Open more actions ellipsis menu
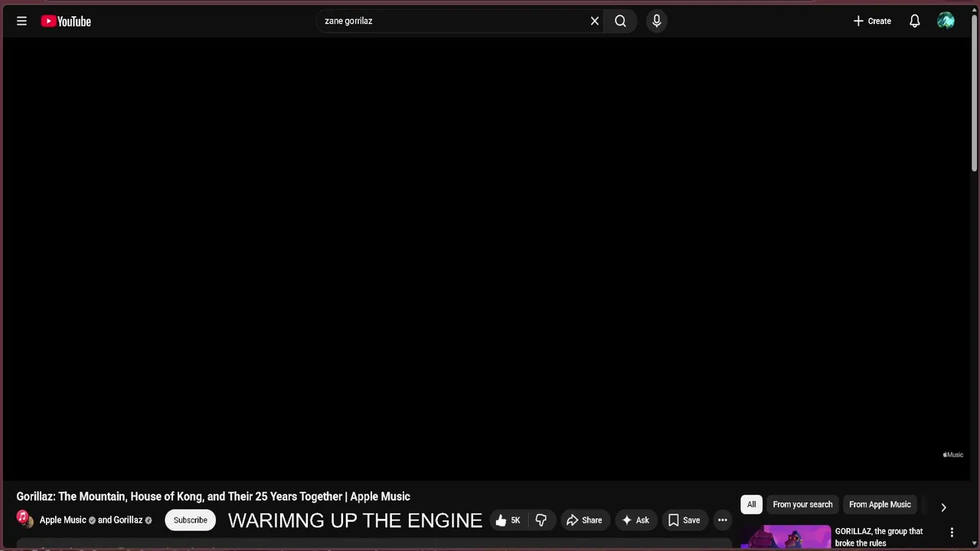Screen dimensions: 980x551 click(722, 520)
